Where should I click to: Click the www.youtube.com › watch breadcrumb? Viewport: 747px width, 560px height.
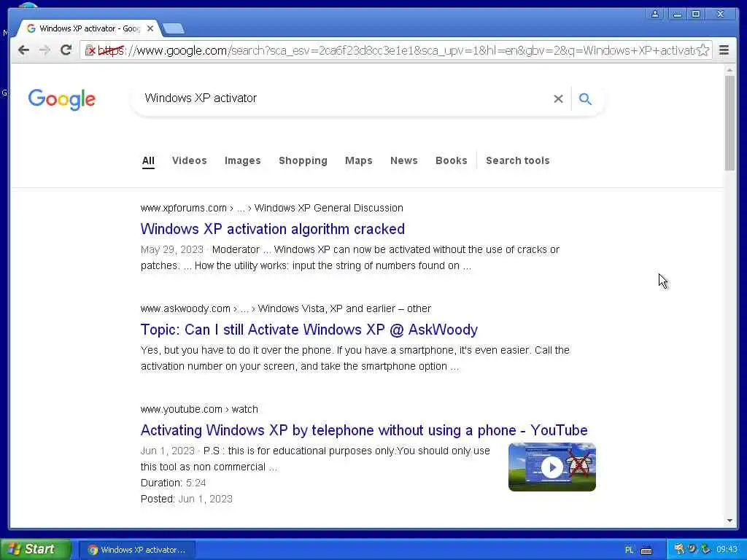pyautogui.click(x=199, y=409)
